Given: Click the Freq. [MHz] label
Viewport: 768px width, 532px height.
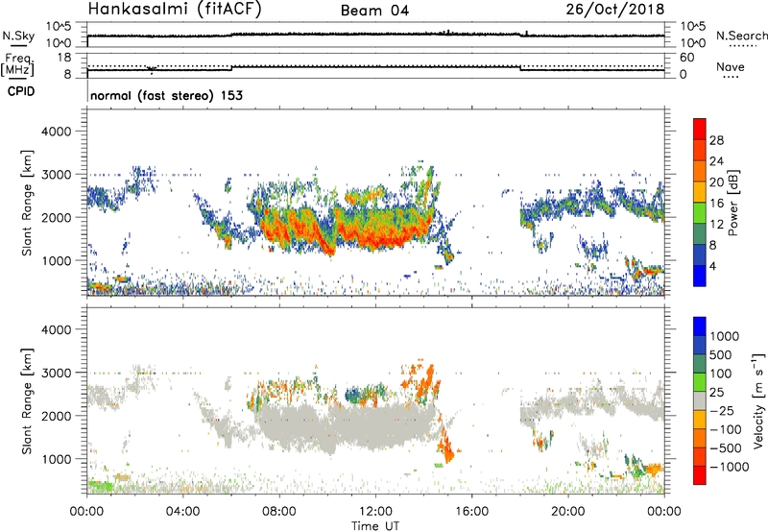Looking at the screenshot, I should 17,64.
